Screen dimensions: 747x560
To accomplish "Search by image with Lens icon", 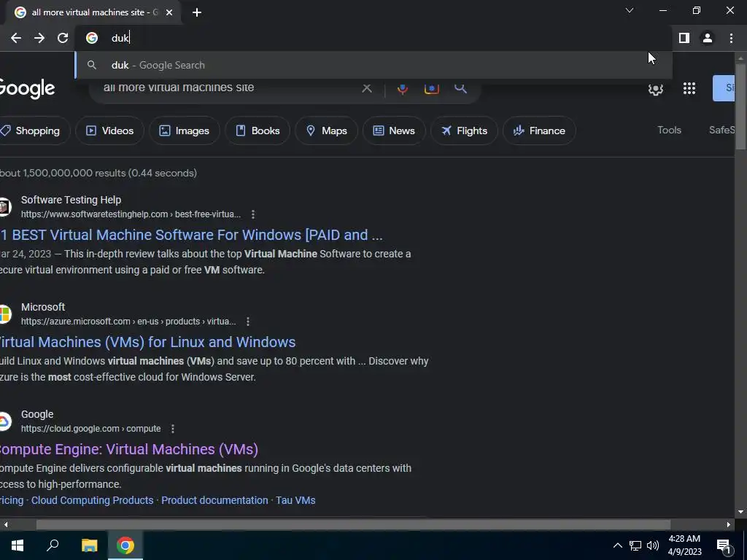I will [x=432, y=88].
